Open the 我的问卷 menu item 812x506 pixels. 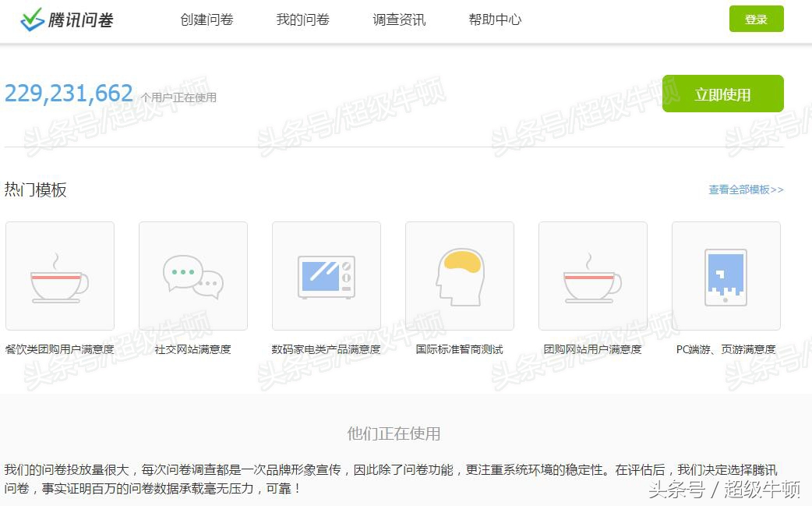(x=302, y=19)
